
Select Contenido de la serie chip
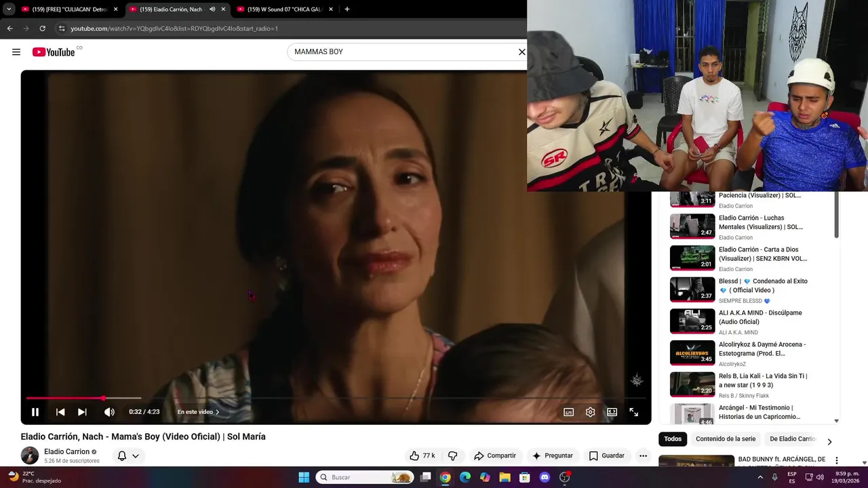pos(726,439)
